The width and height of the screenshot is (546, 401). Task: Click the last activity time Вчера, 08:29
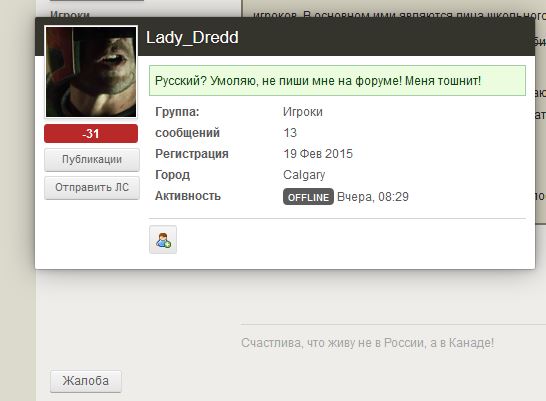coord(373,197)
